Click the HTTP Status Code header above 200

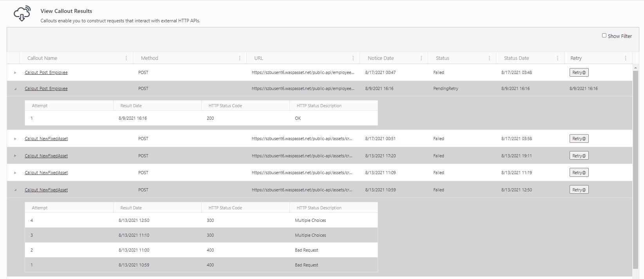225,106
